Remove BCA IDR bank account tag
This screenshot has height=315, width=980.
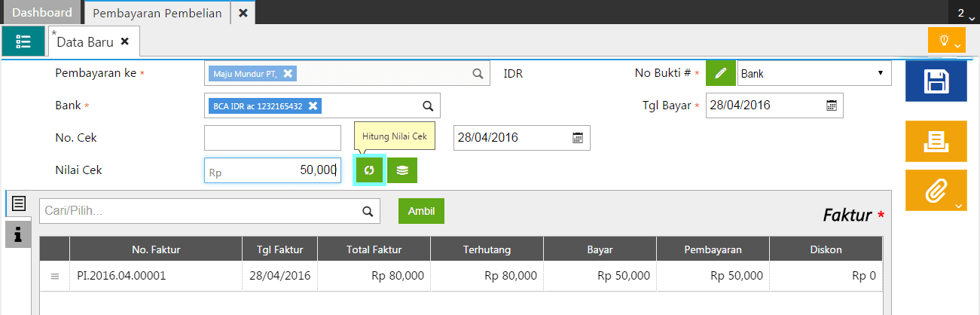(x=313, y=106)
